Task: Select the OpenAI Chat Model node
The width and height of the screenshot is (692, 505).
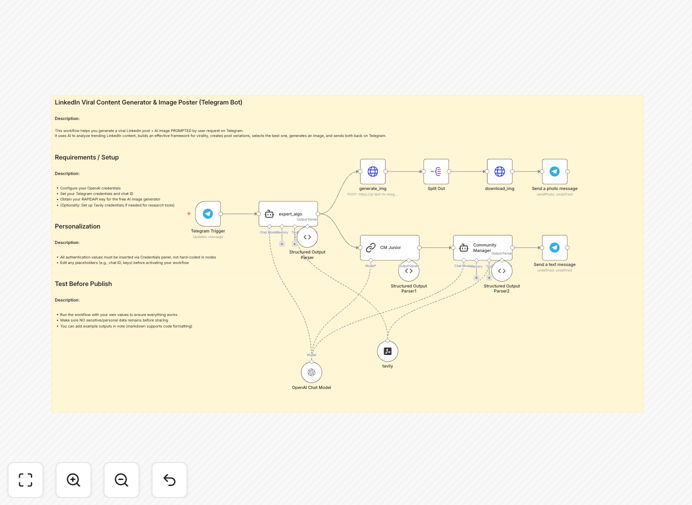Action: (x=312, y=373)
